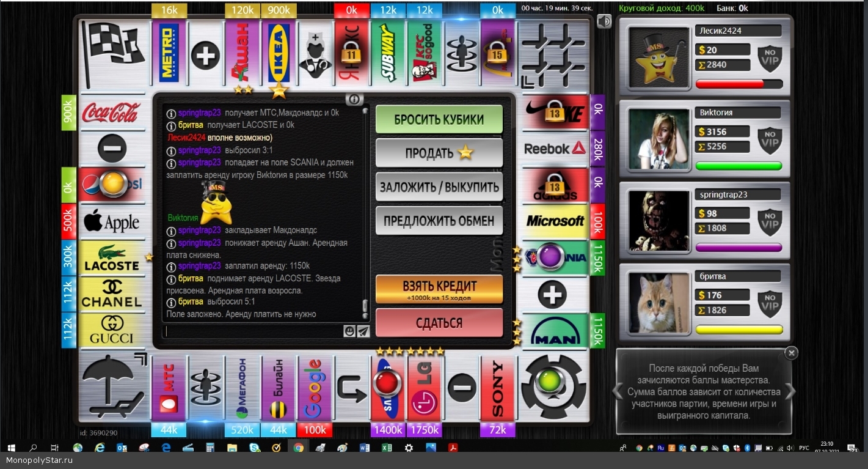Click the SONY property cell
The width and height of the screenshot is (868, 469).
[x=498, y=388]
